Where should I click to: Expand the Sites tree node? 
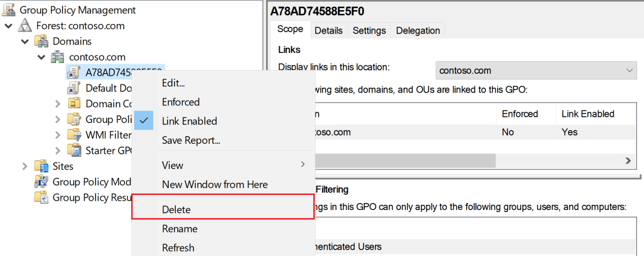pyautogui.click(x=25, y=166)
